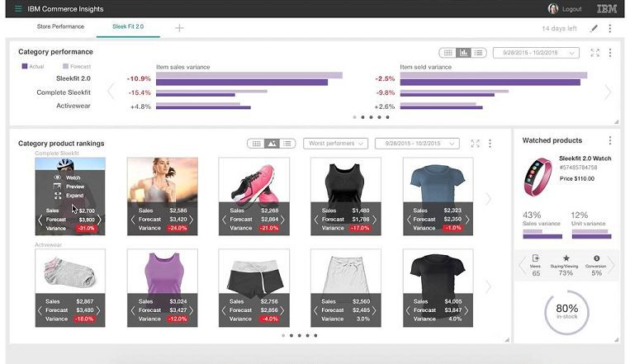Switch Category product rankings to grid view
This screenshot has height=364, width=630.
256,144
